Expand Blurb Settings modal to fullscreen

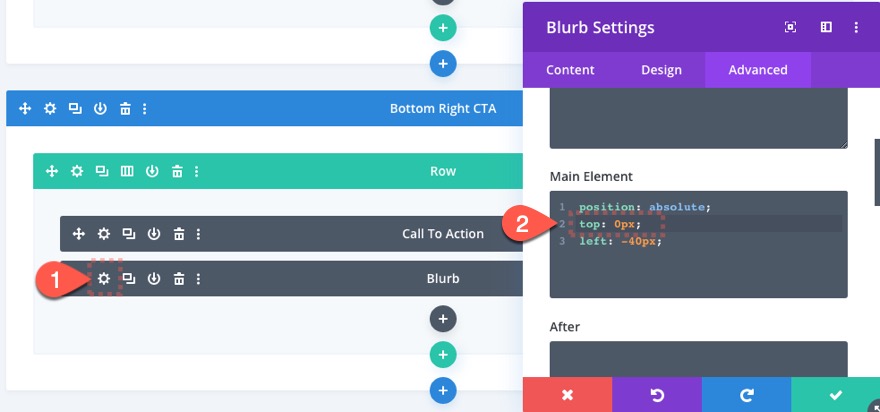[790, 27]
